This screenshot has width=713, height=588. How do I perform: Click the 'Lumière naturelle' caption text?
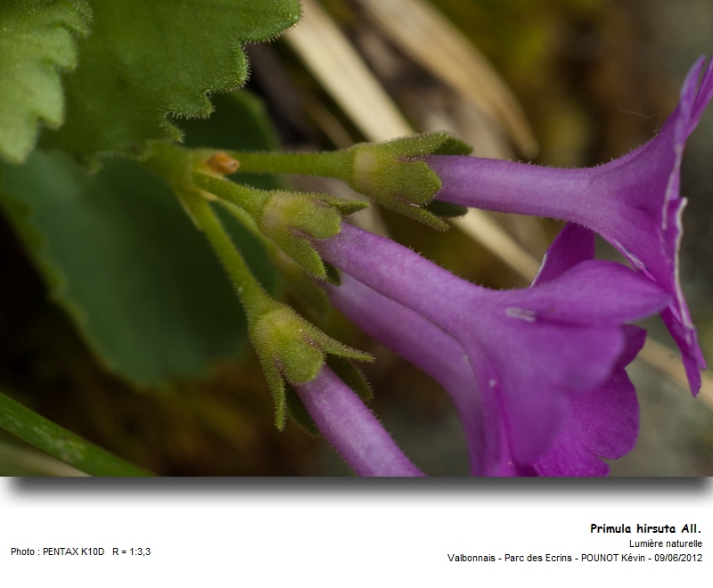coord(665,543)
